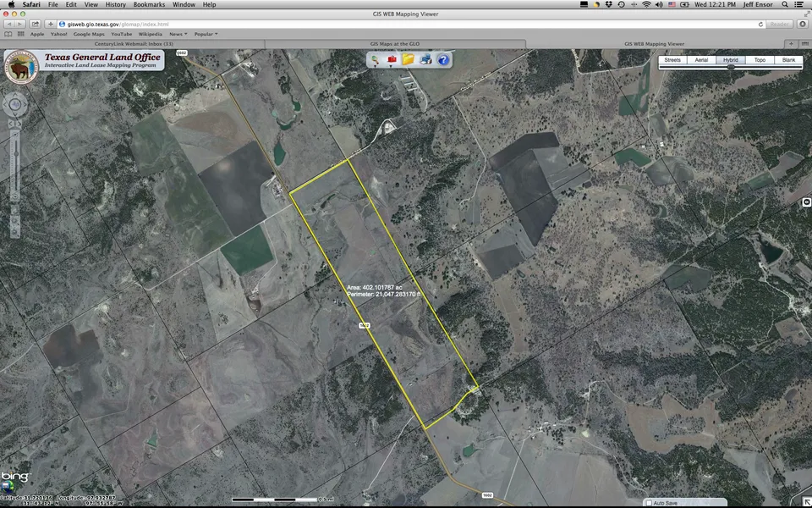This screenshot has width=812, height=508.
Task: Select the Topo basemap option
Action: coord(760,60)
